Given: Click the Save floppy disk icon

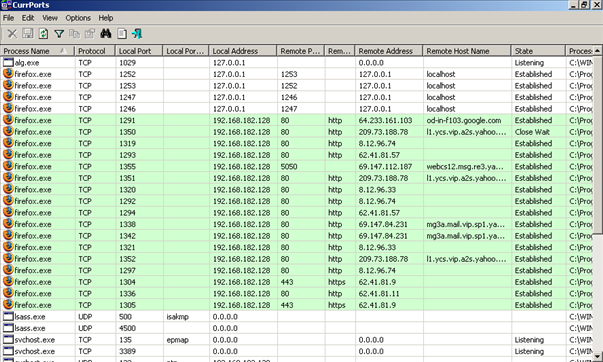Looking at the screenshot, I should (28, 33).
